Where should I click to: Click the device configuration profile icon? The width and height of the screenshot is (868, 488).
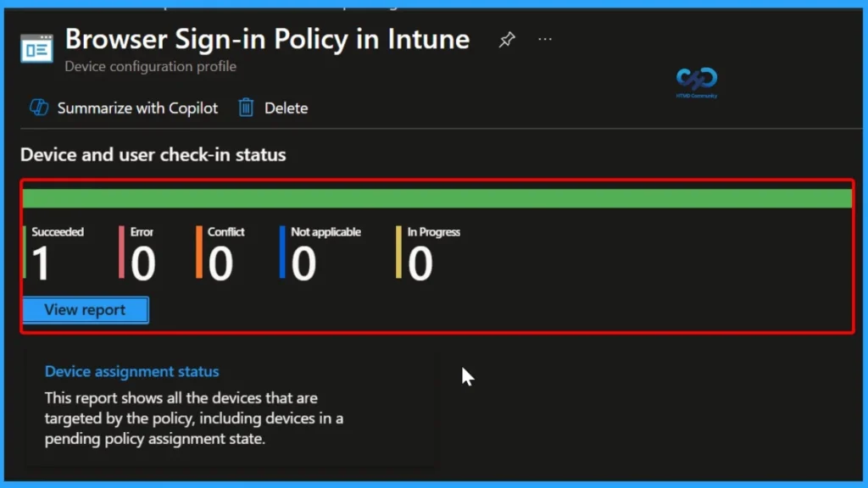(x=35, y=47)
